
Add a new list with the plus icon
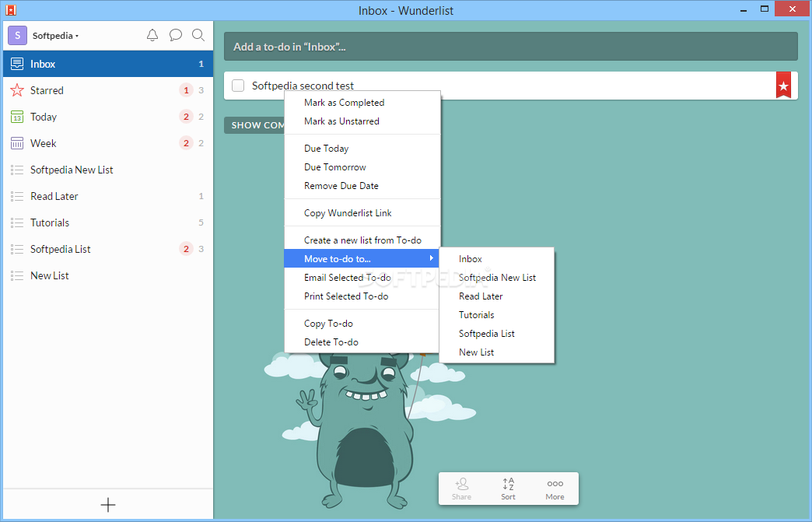(x=107, y=505)
